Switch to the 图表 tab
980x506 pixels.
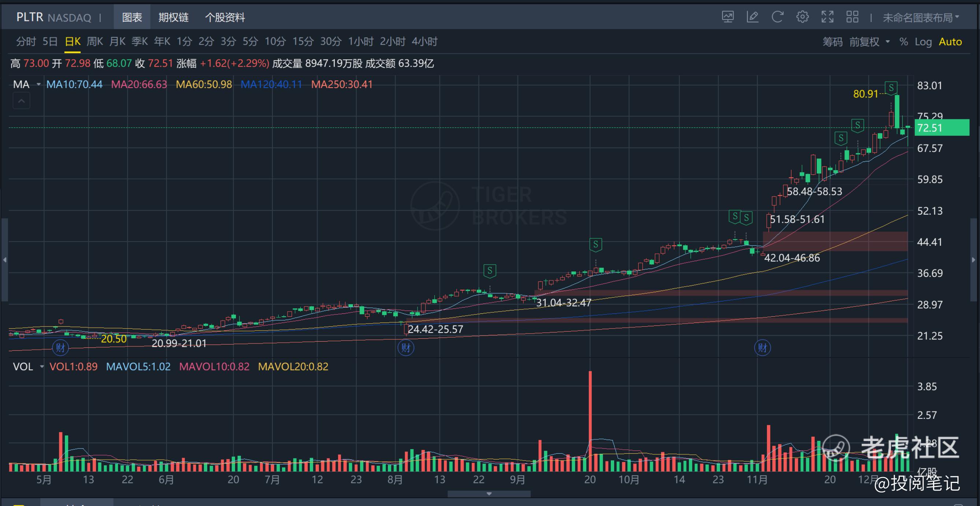(132, 18)
